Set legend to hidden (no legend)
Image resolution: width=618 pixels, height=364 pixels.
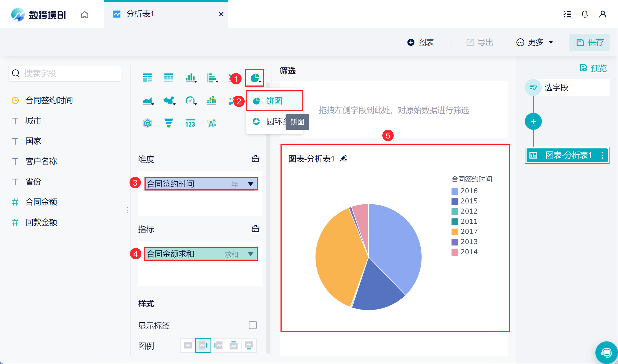click(x=188, y=345)
